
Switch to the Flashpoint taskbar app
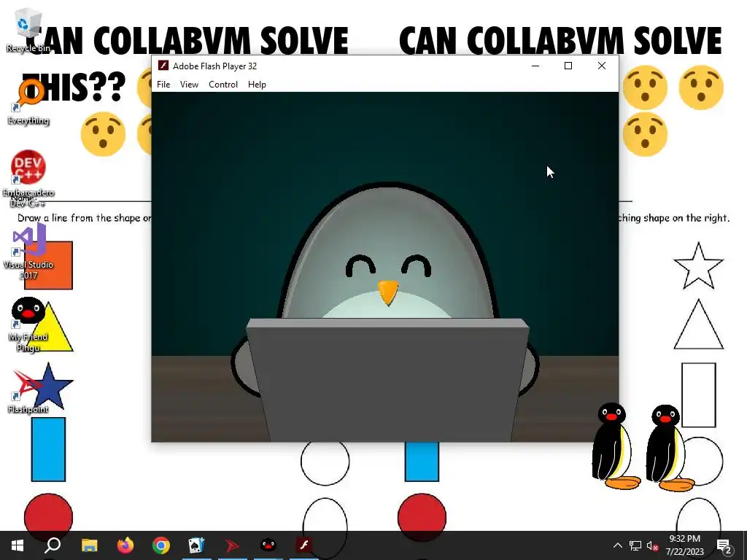click(233, 545)
